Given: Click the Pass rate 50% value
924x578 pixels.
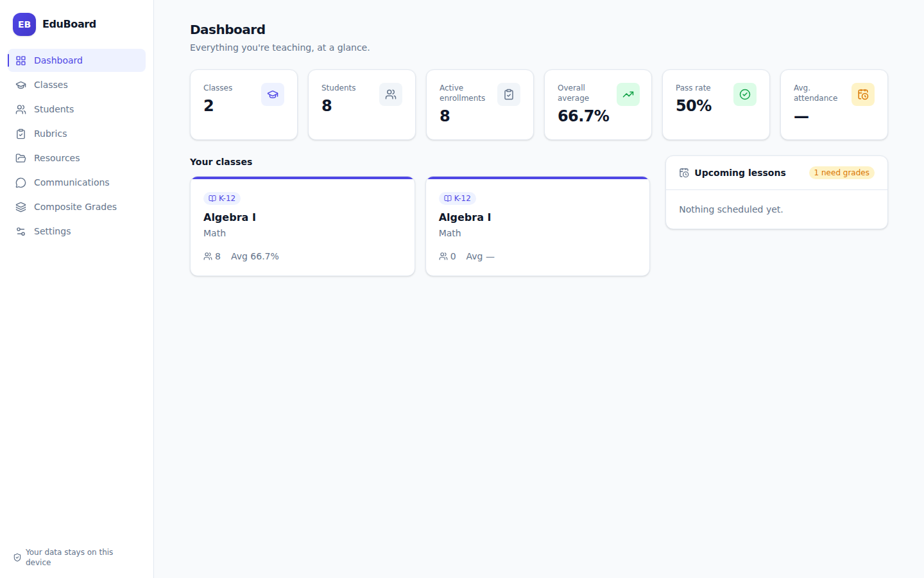Looking at the screenshot, I should coord(694,106).
